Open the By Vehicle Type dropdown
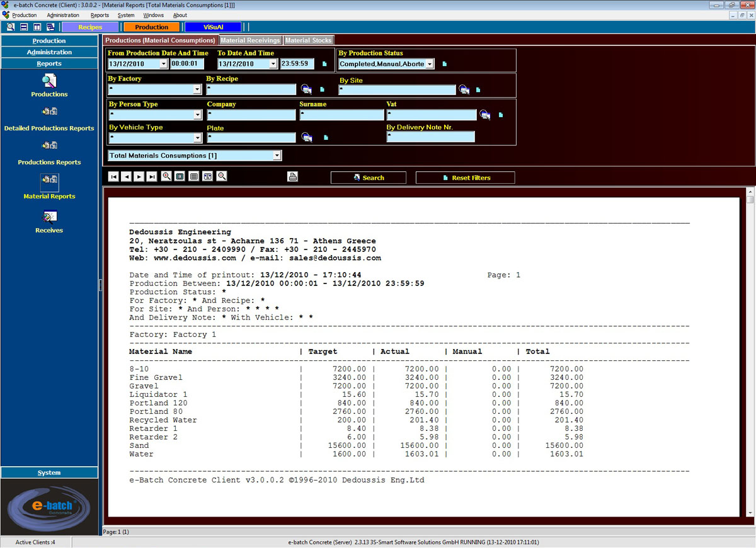The height and width of the screenshot is (548, 756). pos(197,138)
